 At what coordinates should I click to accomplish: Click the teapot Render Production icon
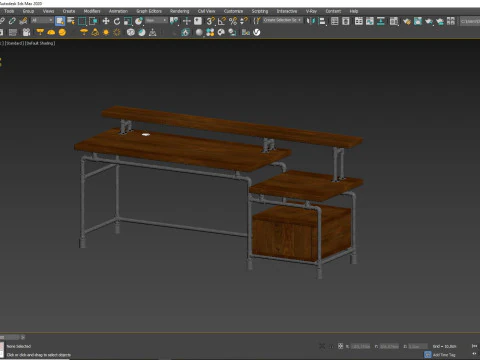click(429, 21)
